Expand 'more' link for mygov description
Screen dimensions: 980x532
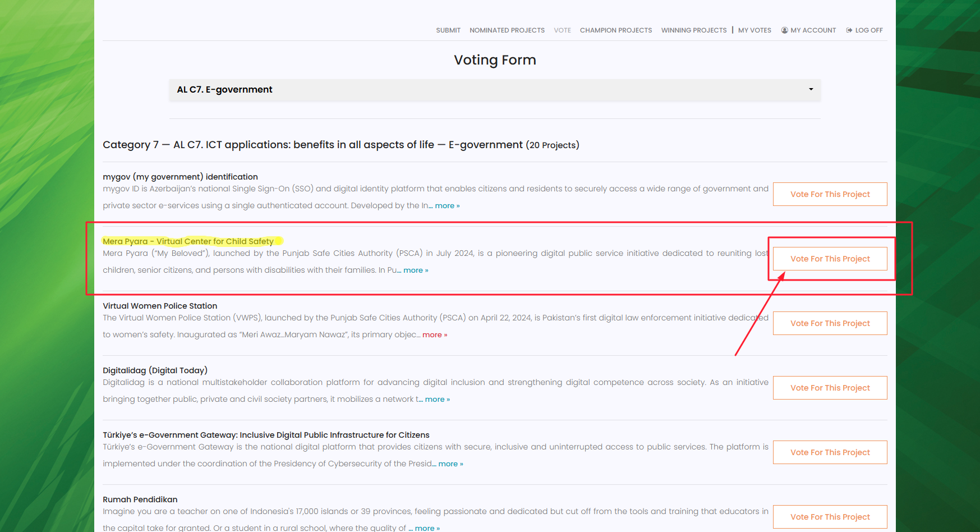coord(447,206)
